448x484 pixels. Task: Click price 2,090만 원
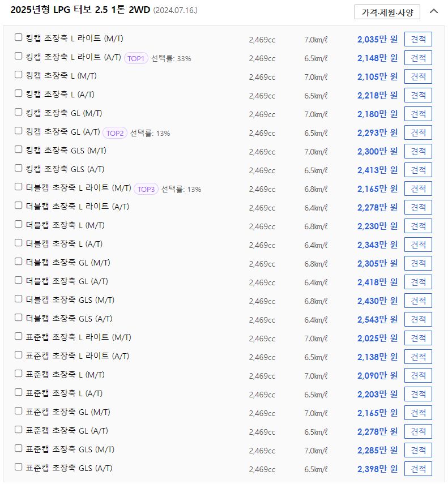[377, 375]
